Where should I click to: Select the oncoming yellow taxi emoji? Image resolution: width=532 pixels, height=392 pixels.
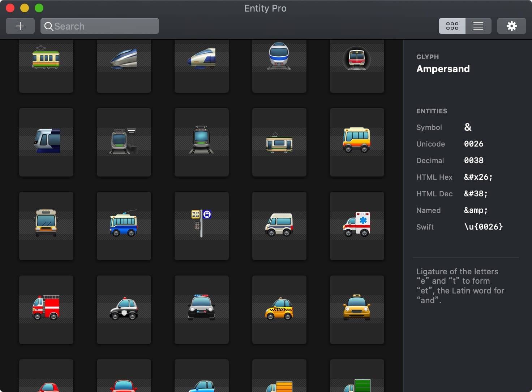357,310
